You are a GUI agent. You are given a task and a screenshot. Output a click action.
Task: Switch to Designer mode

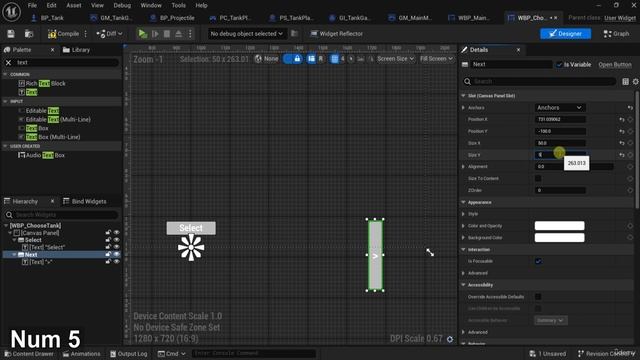pos(565,34)
